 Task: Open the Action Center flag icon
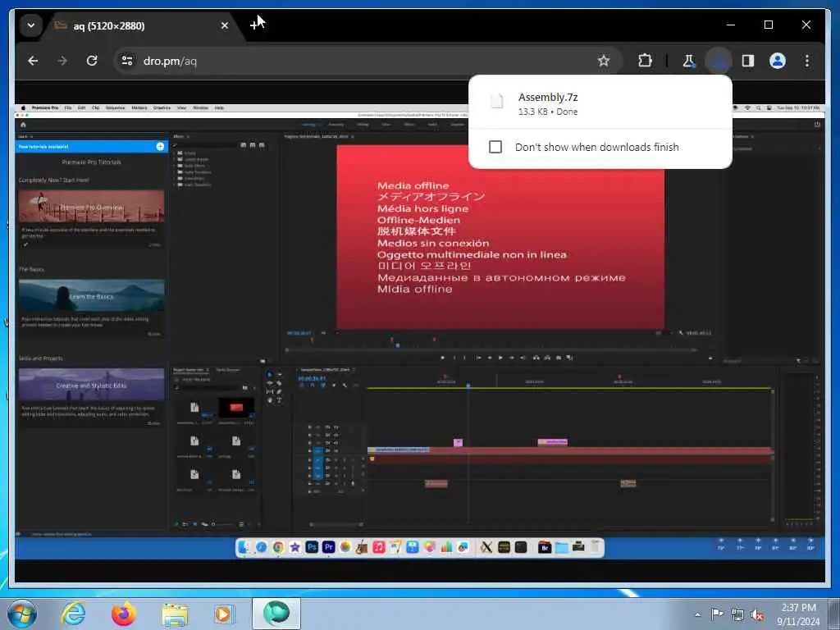coord(716,614)
